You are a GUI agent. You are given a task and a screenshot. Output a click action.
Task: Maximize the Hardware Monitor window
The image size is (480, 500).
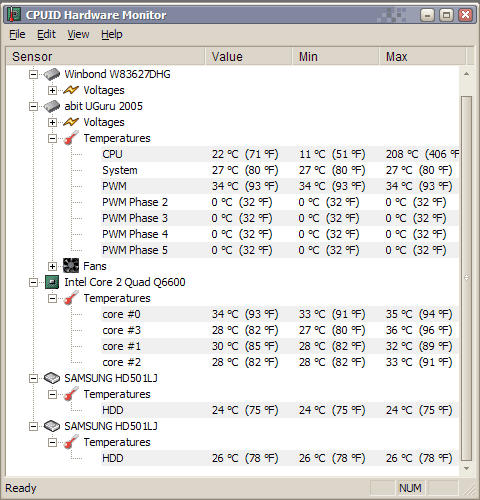pyautogui.click(x=446, y=15)
